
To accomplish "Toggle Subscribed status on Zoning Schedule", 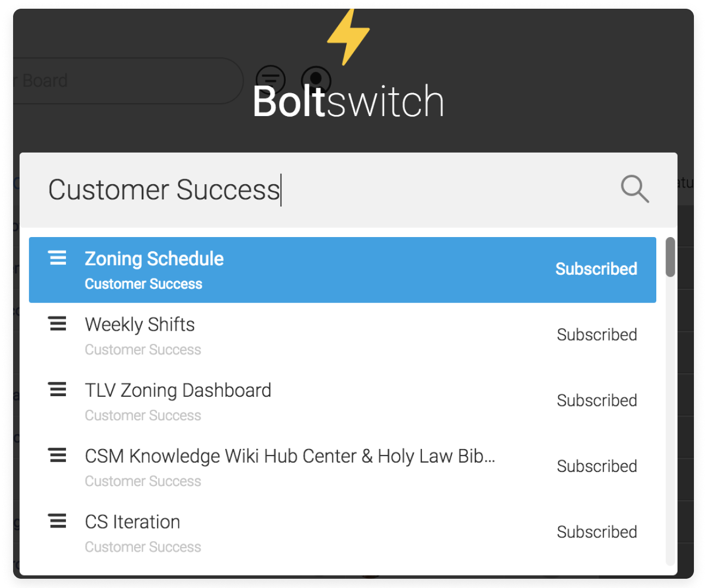I will [x=596, y=269].
